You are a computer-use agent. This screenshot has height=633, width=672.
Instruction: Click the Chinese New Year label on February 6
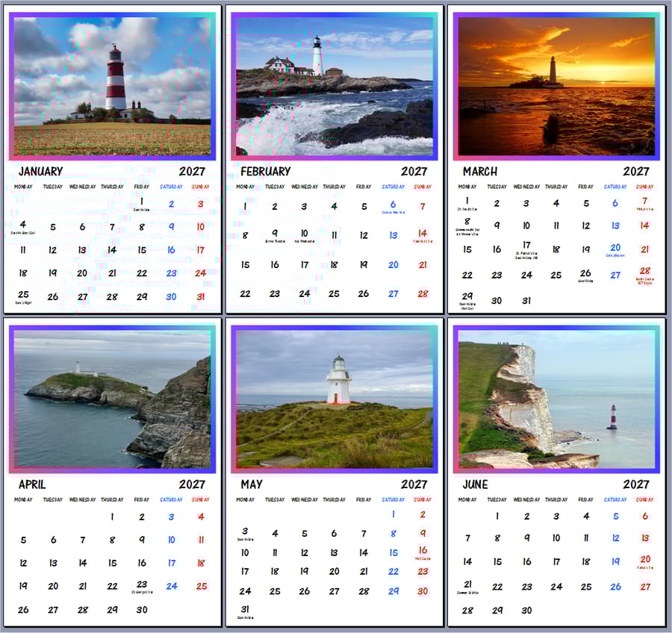393,205
